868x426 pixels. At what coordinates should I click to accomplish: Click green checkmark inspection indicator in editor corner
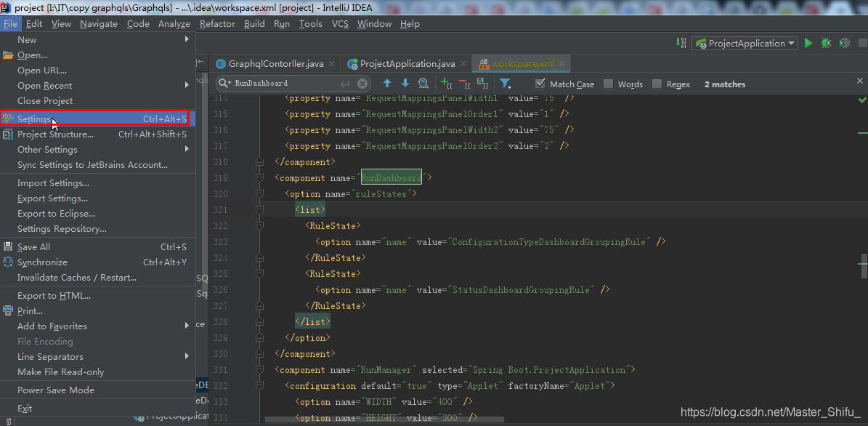[862, 100]
